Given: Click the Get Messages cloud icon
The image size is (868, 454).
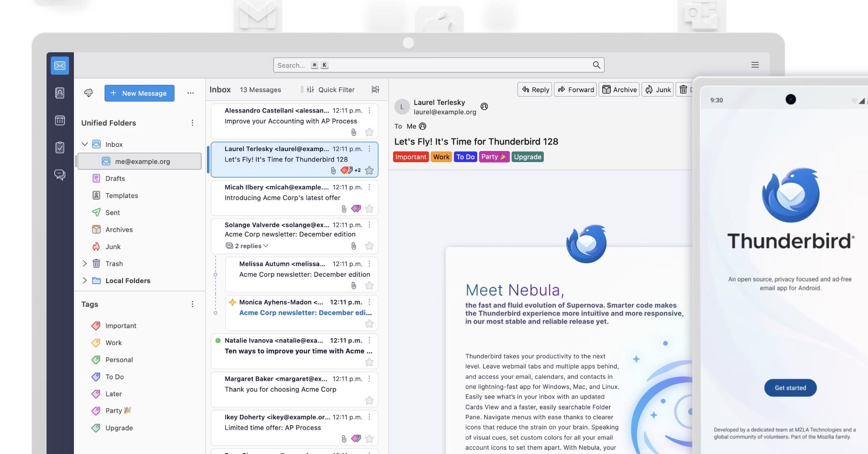Looking at the screenshot, I should (88, 93).
